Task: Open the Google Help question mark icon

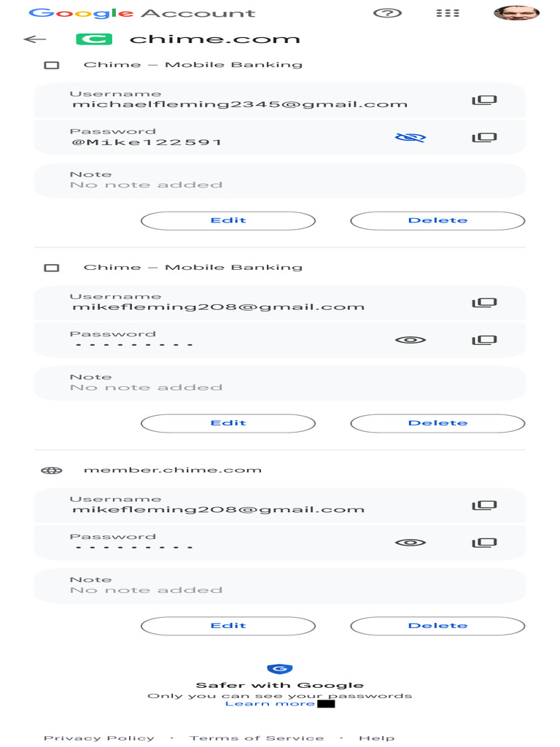Action: click(x=387, y=13)
